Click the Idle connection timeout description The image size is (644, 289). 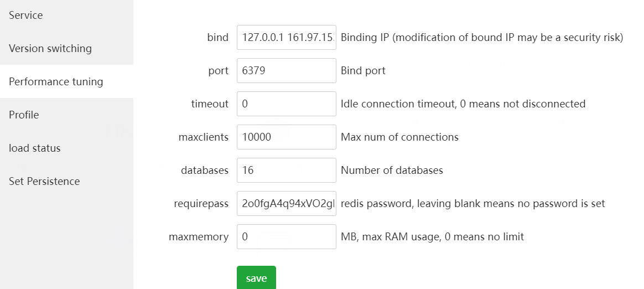pyautogui.click(x=463, y=104)
